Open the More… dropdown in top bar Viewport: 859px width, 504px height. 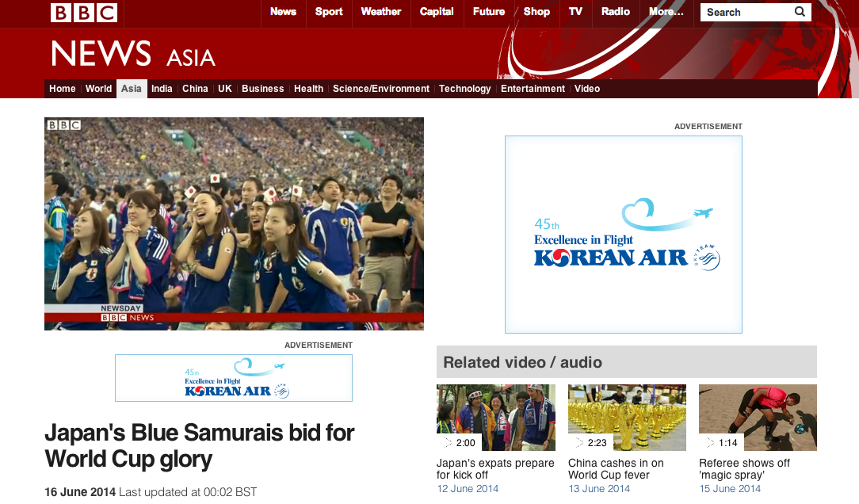click(x=666, y=12)
